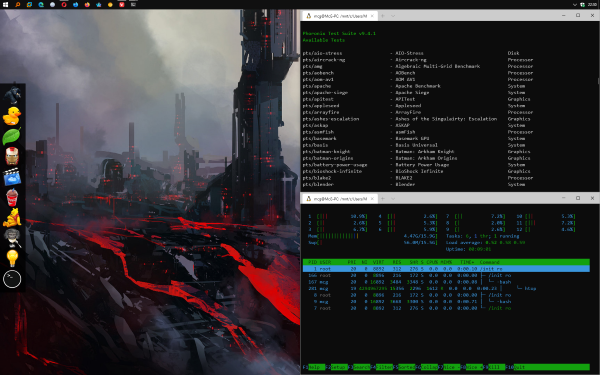
Task: Open the profile dropdown in htop terminal window
Action: (x=393, y=199)
